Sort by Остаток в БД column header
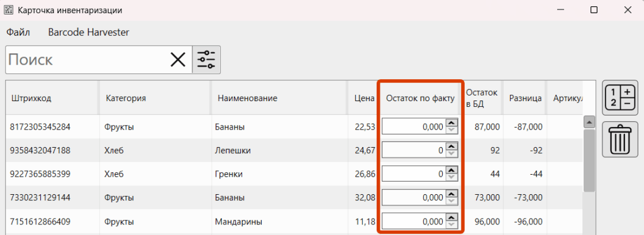Viewport: 644px width, 235px height. coord(482,98)
